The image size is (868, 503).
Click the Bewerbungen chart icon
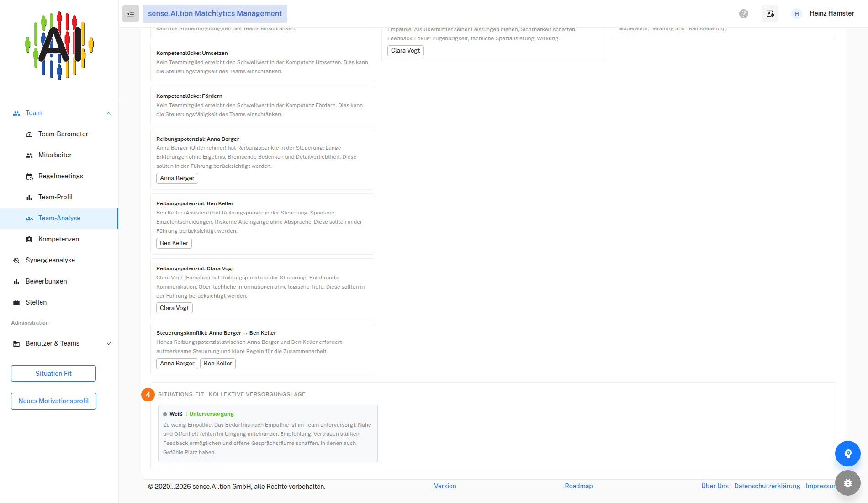[16, 282]
